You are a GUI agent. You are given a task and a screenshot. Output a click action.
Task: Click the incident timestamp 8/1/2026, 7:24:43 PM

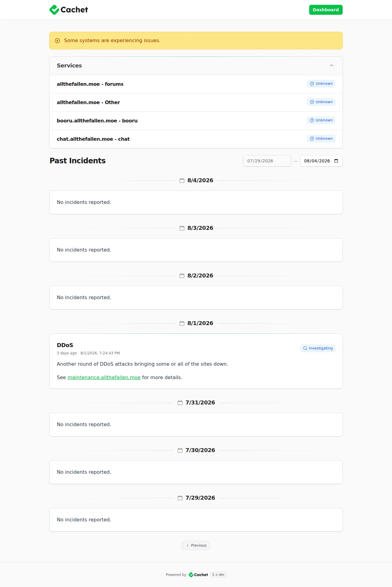(100, 353)
